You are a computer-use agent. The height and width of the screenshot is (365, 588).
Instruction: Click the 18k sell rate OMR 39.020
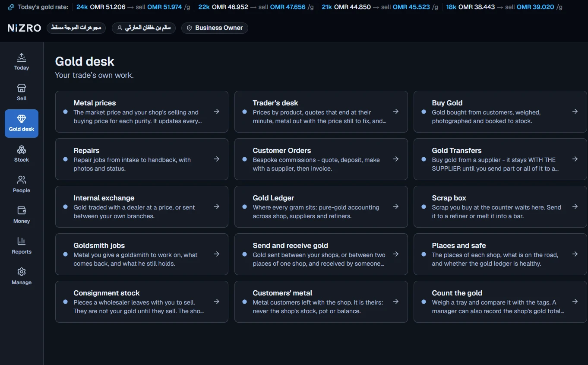535,7
